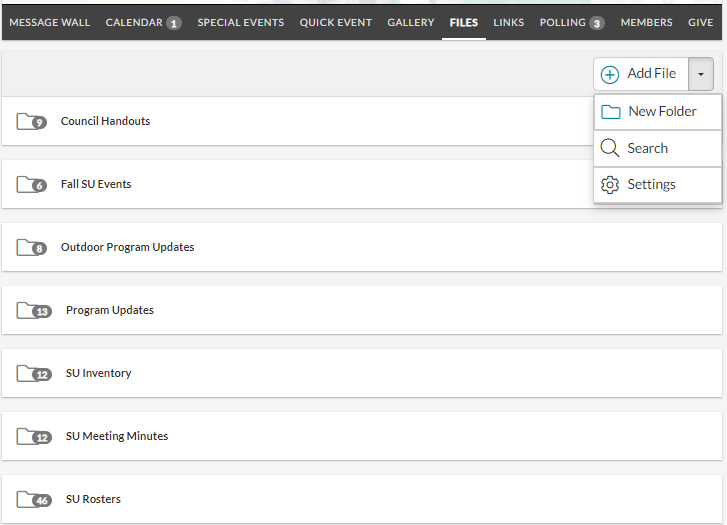Open the Program Updates folder with 13 files

tap(362, 310)
